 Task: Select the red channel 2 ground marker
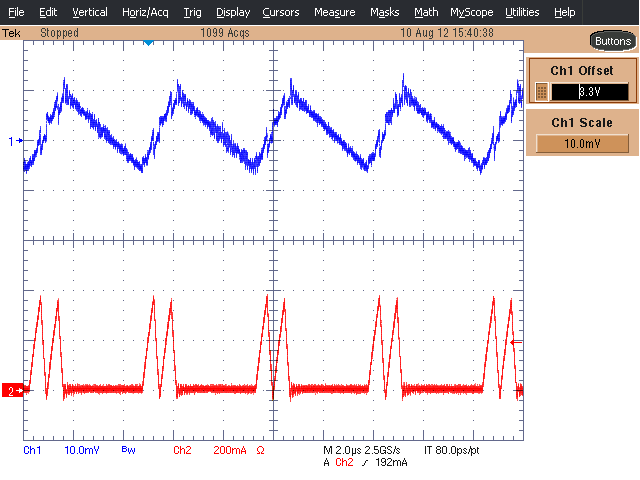tap(12, 391)
